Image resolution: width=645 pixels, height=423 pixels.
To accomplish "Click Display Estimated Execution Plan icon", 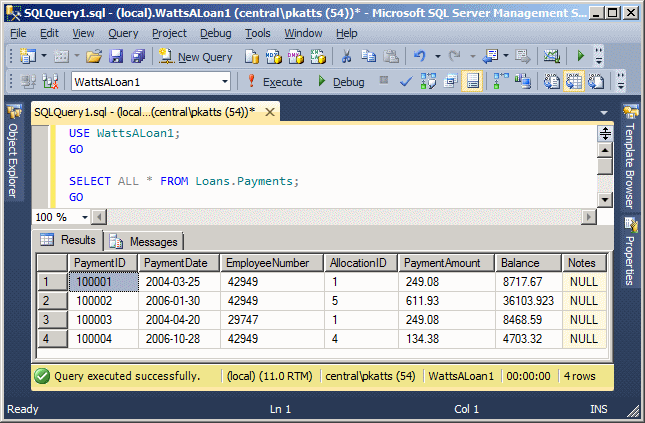I will (x=428, y=81).
